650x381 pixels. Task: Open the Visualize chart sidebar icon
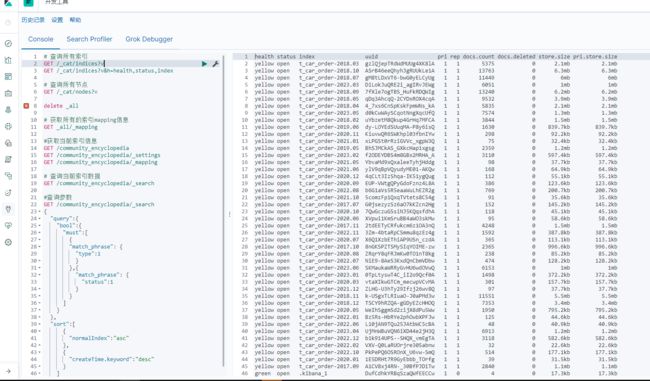coord(8,60)
